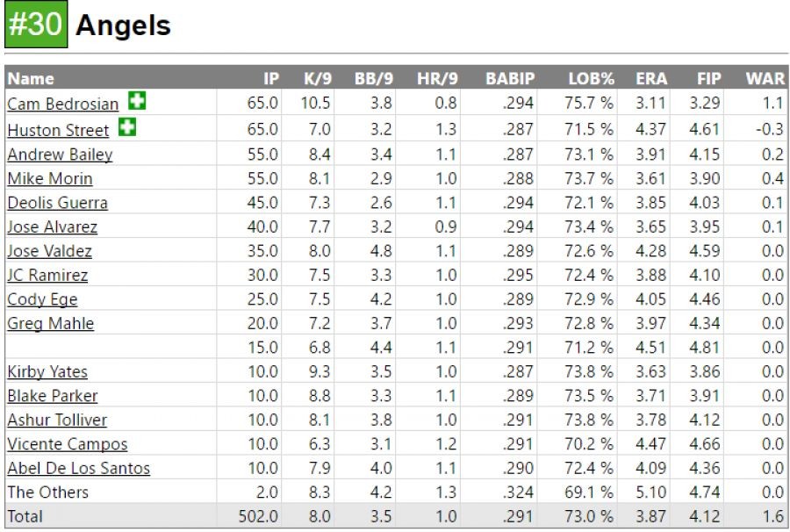Viewport: 790px width, 532px height.
Task: Open the Abel De Los Santos link
Action: tap(79, 468)
